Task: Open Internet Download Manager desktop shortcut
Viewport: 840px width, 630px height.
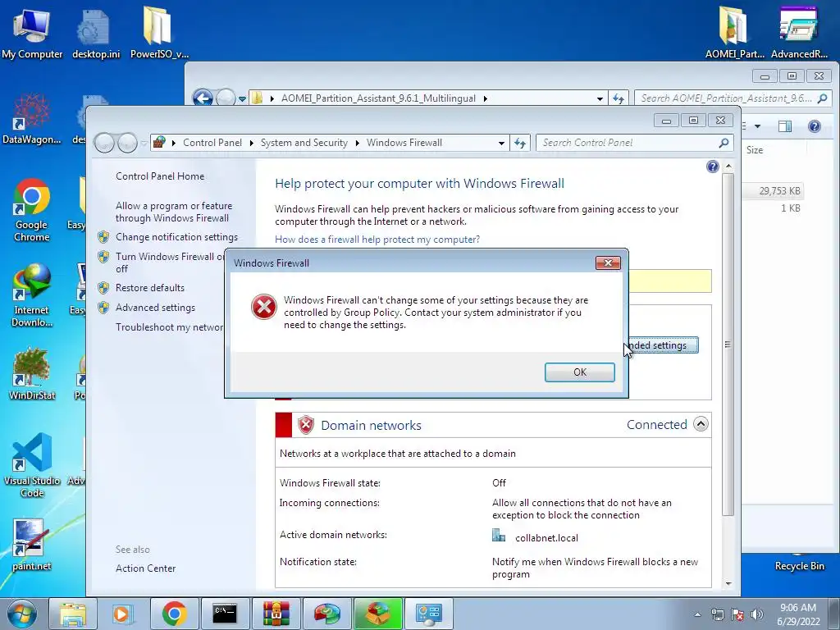Action: [x=32, y=294]
